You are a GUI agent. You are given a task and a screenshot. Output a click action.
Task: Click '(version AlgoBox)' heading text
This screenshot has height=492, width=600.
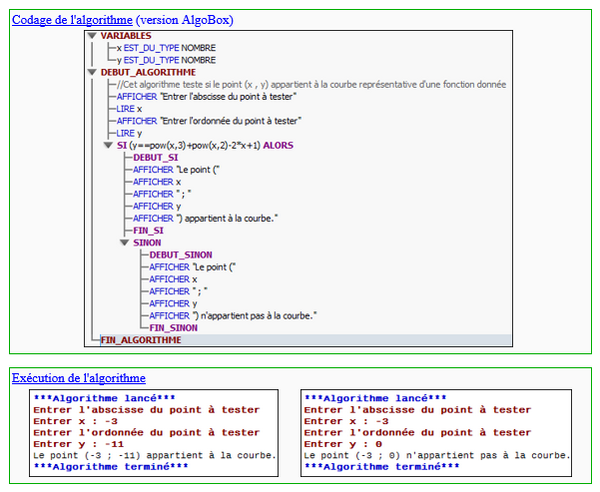point(184,20)
